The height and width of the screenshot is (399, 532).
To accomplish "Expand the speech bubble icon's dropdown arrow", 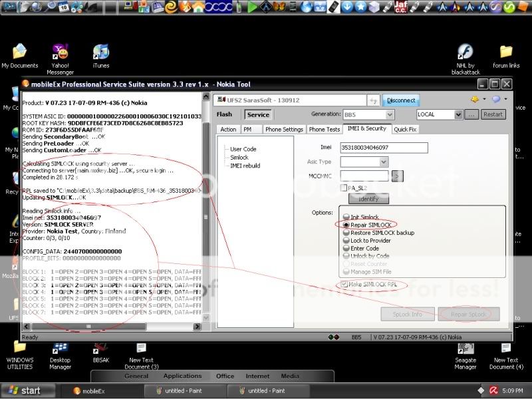I will point(505,99).
